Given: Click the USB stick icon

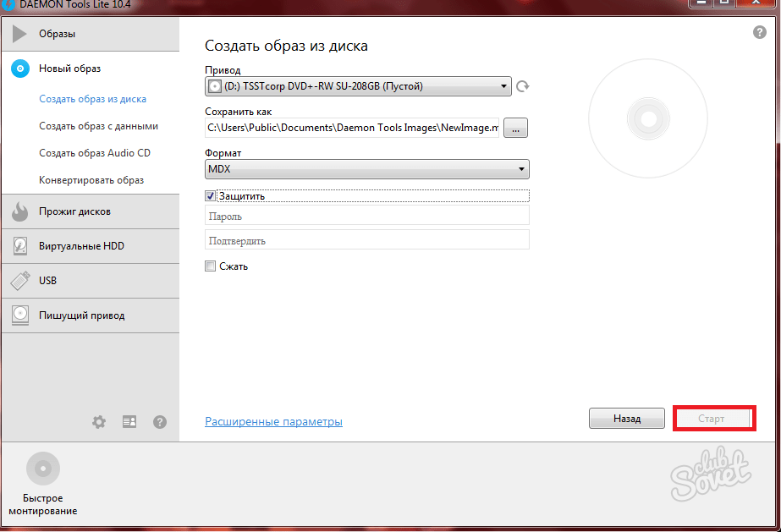Looking at the screenshot, I should pyautogui.click(x=20, y=281).
